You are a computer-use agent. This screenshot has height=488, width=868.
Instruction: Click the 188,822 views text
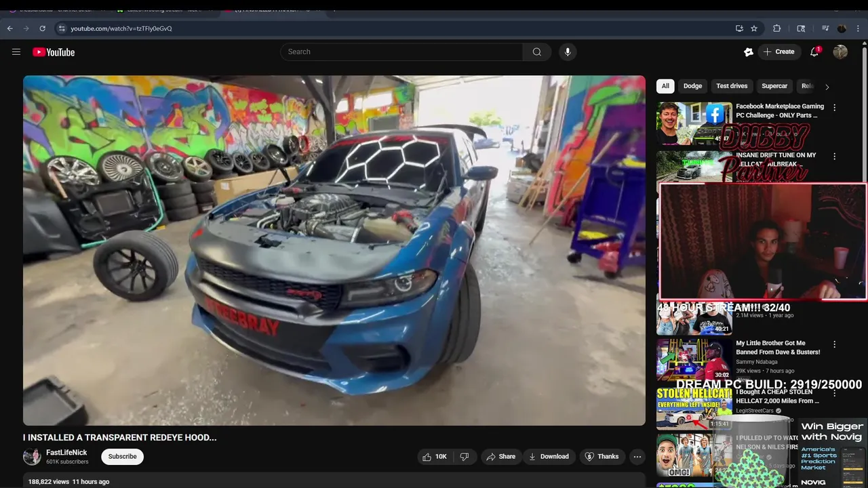tap(48, 482)
